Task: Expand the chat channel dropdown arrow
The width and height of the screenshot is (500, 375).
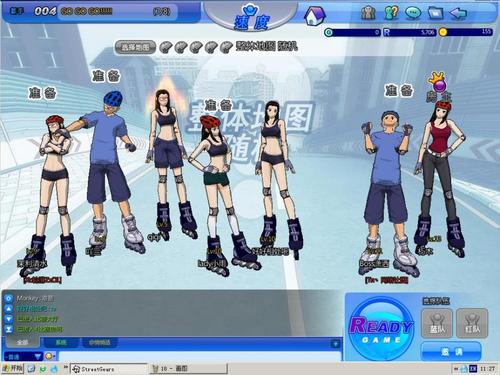Action: [38, 356]
